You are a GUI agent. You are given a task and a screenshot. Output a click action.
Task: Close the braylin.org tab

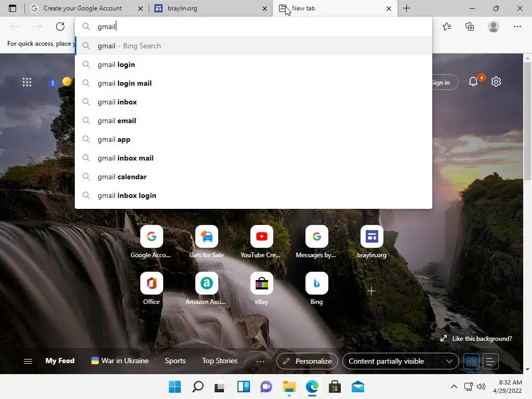[264, 8]
